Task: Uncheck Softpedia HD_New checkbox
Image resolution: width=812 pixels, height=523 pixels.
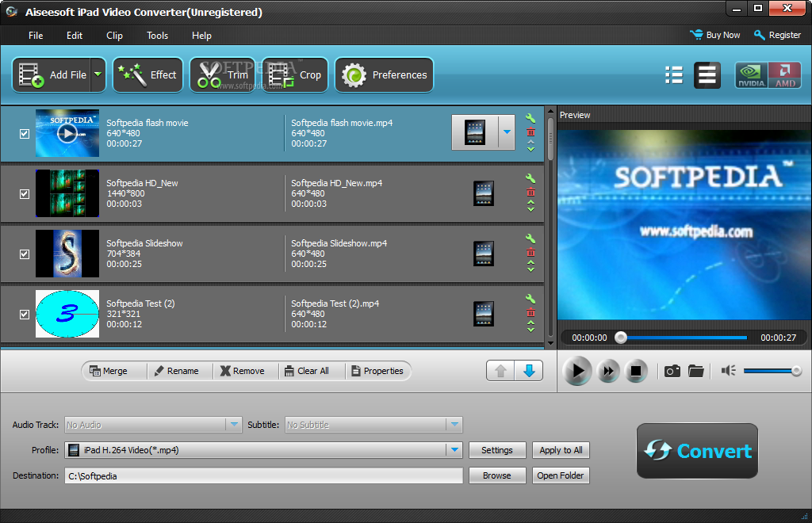Action: pyautogui.click(x=25, y=194)
